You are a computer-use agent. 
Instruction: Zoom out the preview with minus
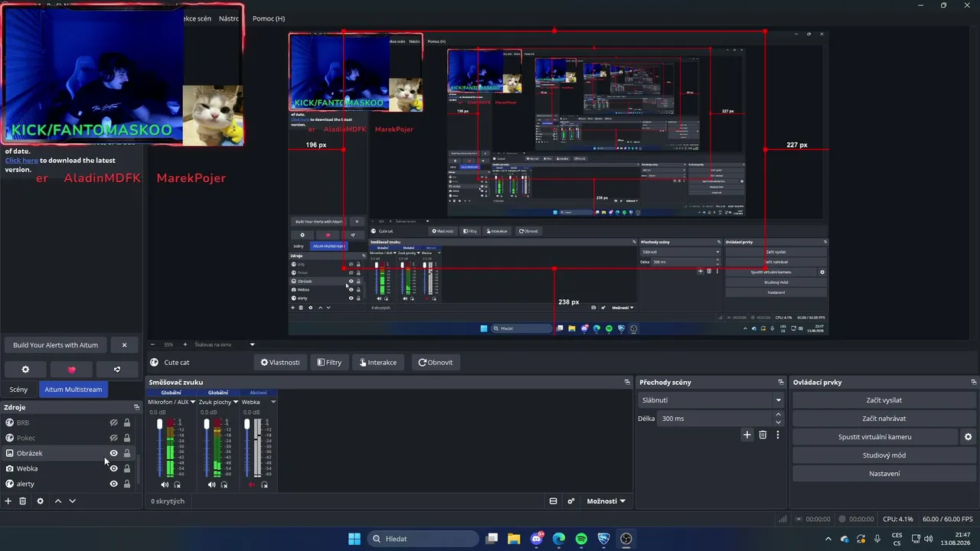coord(153,344)
